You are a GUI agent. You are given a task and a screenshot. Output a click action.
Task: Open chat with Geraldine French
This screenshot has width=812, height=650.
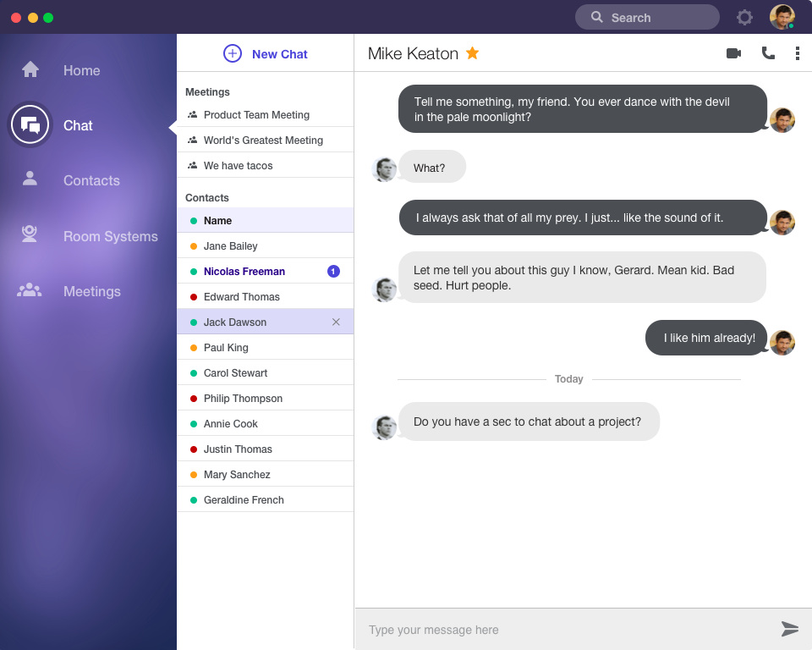(265, 499)
